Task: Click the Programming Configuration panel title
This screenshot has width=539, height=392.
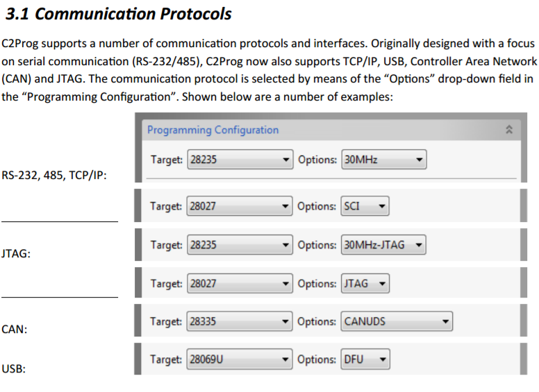Action: 213,130
